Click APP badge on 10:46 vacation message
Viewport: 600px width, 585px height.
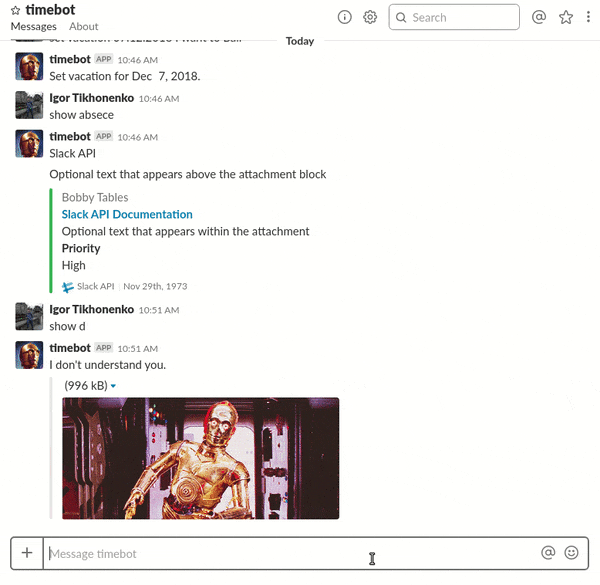[x=104, y=59]
